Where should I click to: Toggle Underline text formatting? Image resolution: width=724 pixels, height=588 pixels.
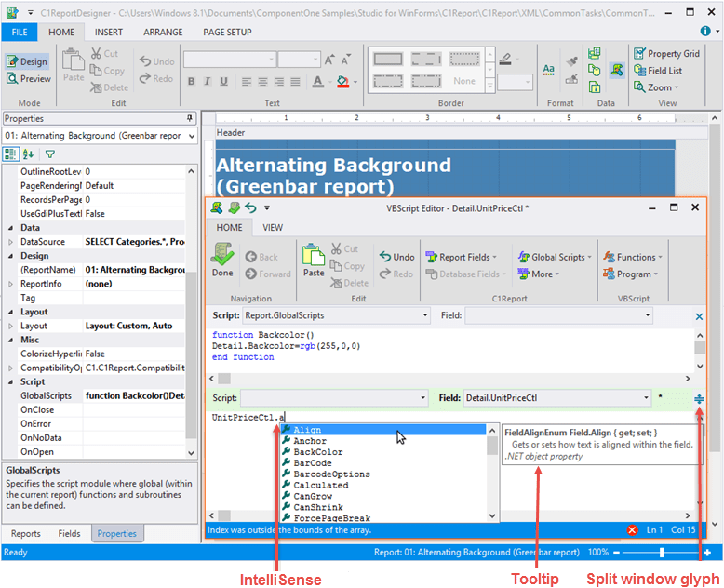[x=224, y=82]
